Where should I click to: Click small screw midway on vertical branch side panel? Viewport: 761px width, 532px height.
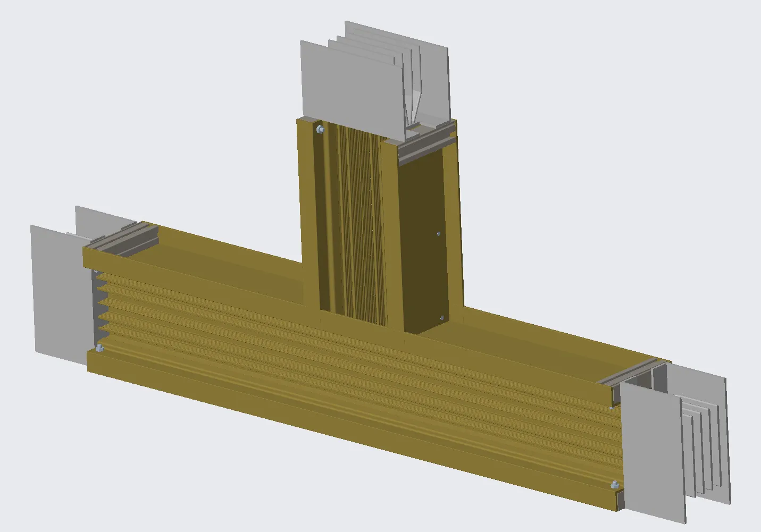click(x=438, y=233)
